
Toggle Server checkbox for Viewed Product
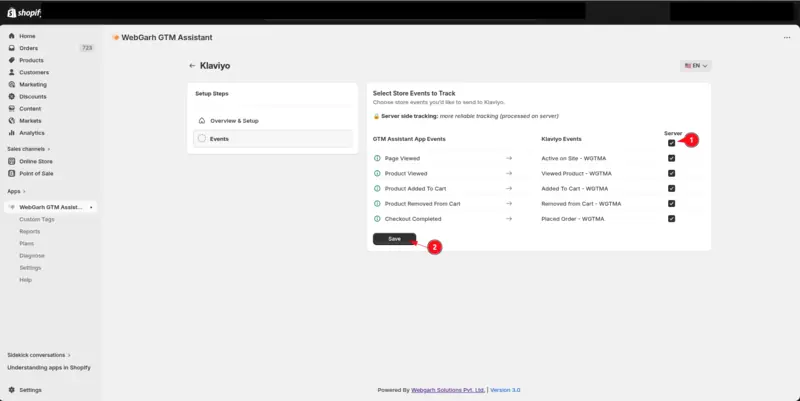[x=671, y=173]
